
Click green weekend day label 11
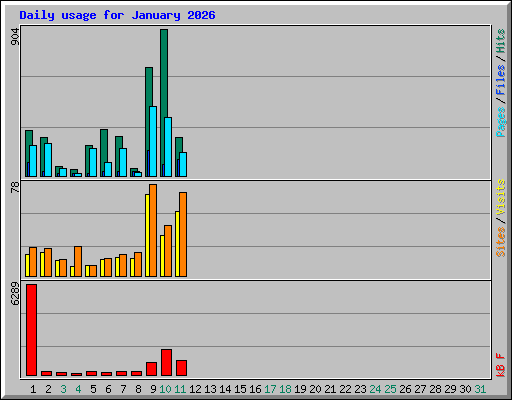click(180, 389)
